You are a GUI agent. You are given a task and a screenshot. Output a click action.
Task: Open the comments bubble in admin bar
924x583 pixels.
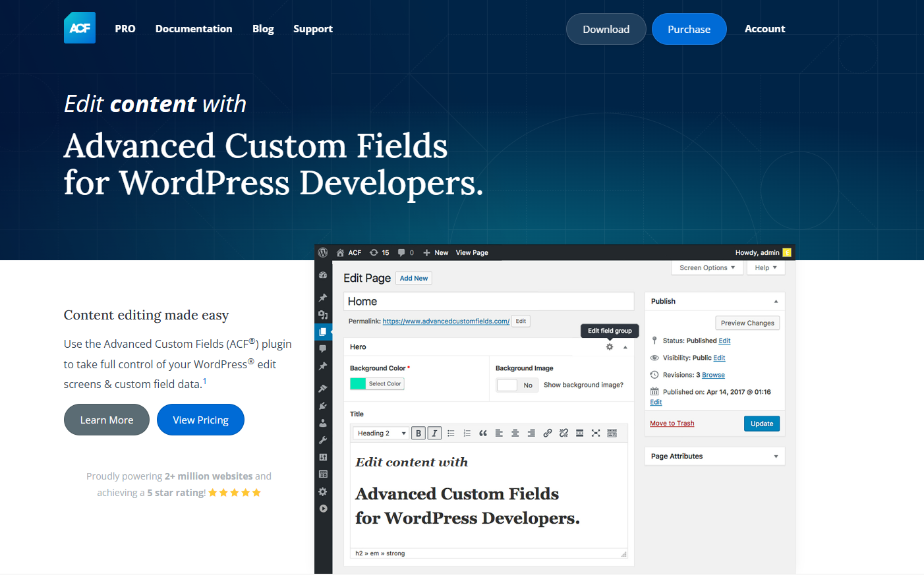[405, 252]
